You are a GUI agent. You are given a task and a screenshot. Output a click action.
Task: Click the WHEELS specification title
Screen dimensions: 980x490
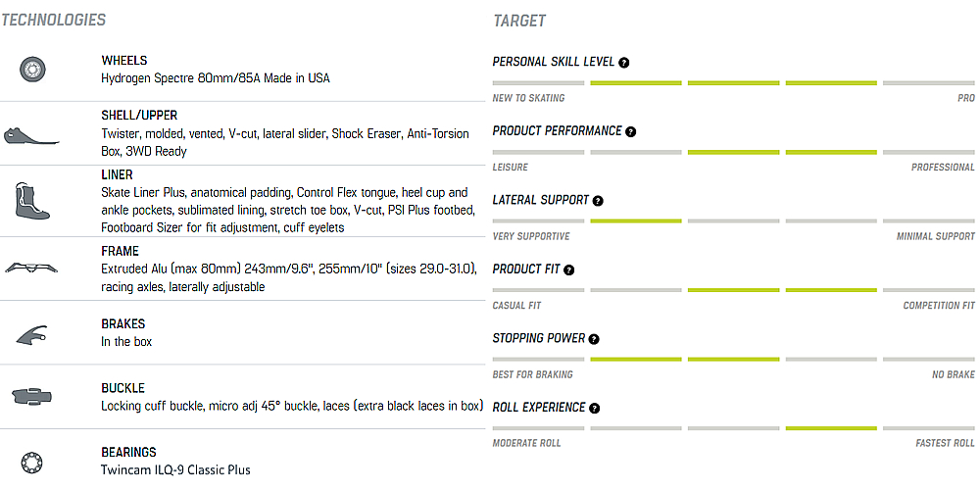pos(124,61)
